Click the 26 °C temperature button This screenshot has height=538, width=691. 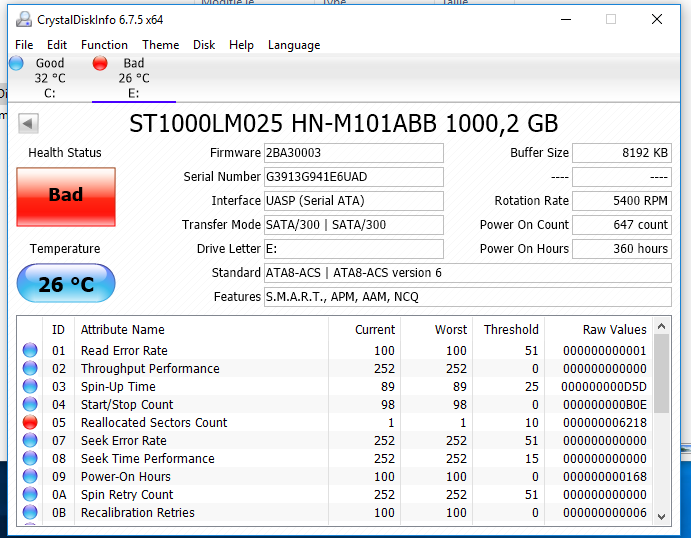(66, 283)
